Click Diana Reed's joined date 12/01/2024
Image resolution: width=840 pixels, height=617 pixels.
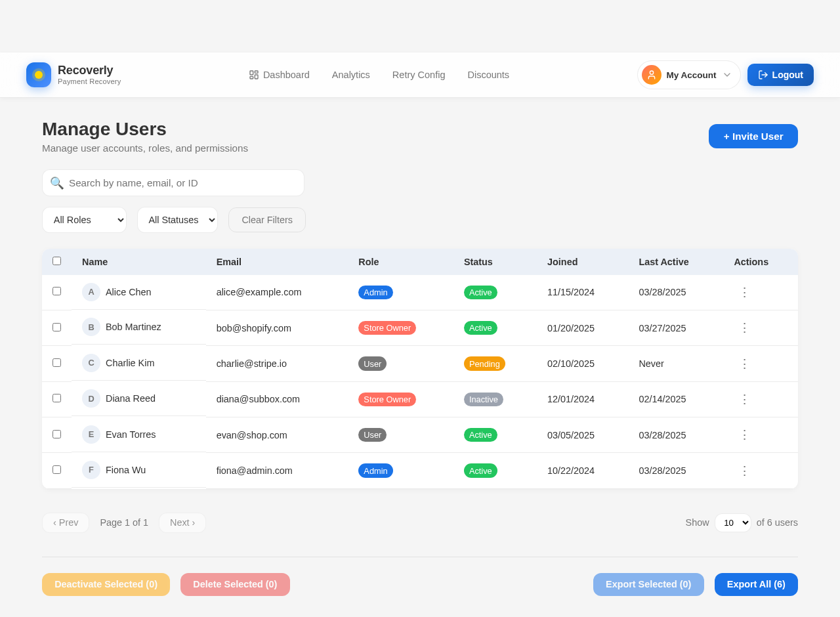[571, 399]
